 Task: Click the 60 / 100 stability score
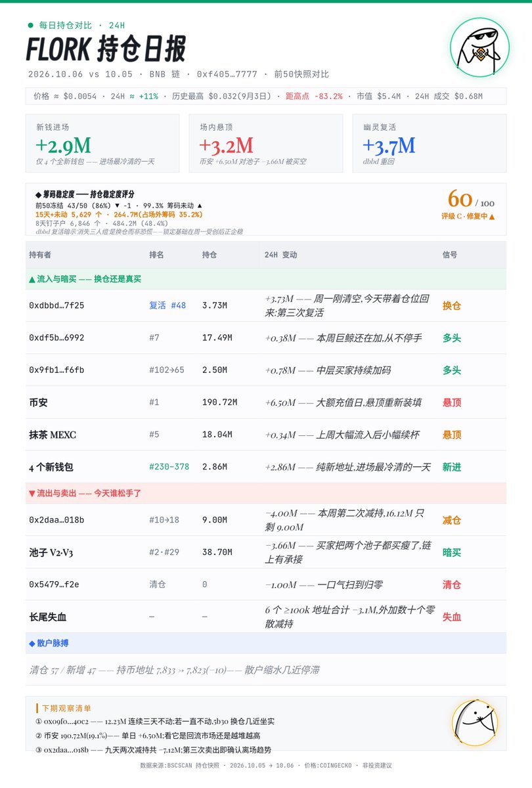tap(471, 199)
